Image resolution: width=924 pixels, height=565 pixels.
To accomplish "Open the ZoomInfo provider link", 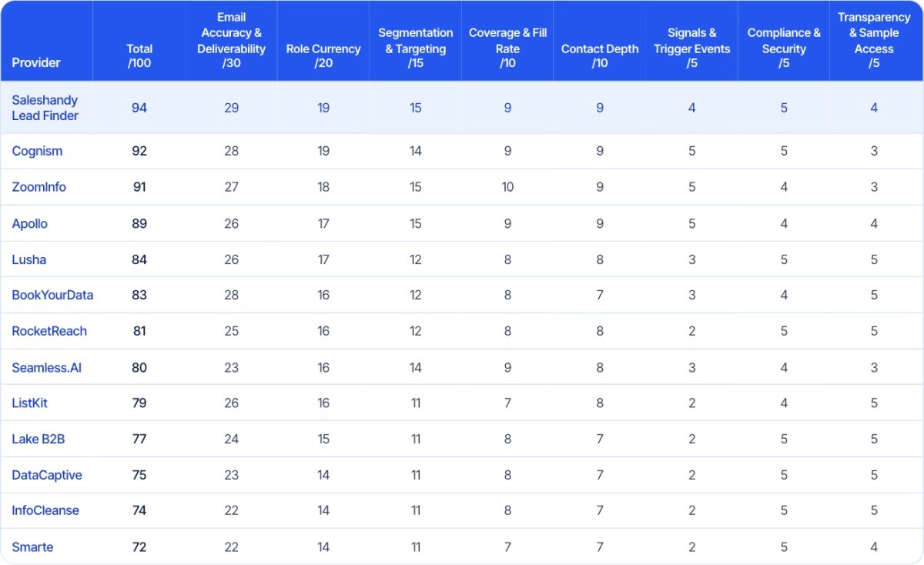I will point(39,187).
